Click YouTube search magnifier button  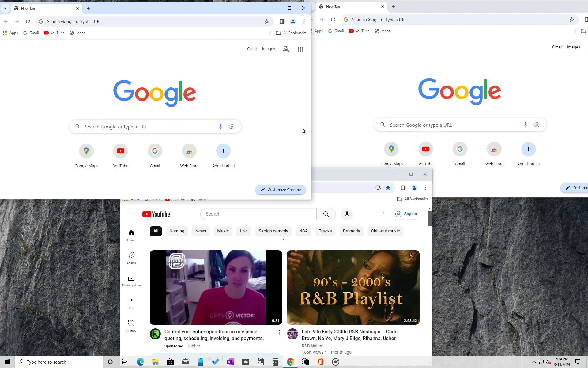coord(326,214)
